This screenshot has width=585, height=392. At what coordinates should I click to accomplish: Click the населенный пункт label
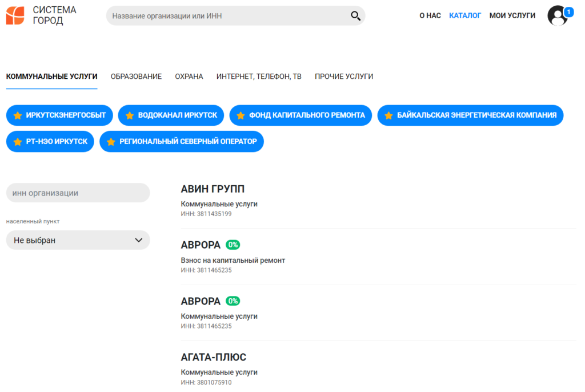(33, 221)
